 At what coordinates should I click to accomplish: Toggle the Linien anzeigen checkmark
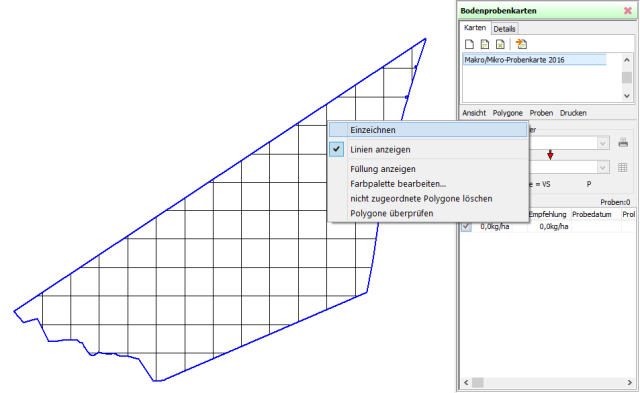(336, 149)
